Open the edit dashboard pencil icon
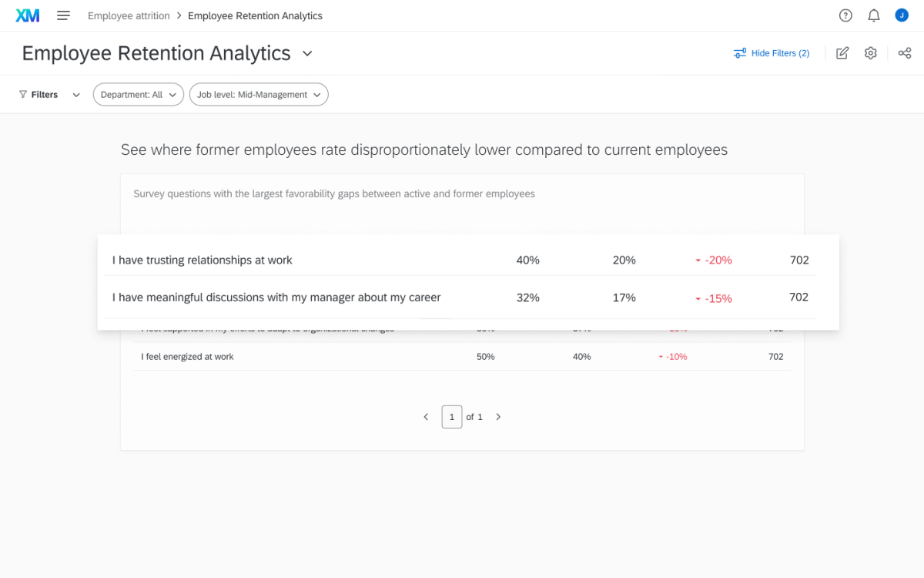 click(842, 52)
